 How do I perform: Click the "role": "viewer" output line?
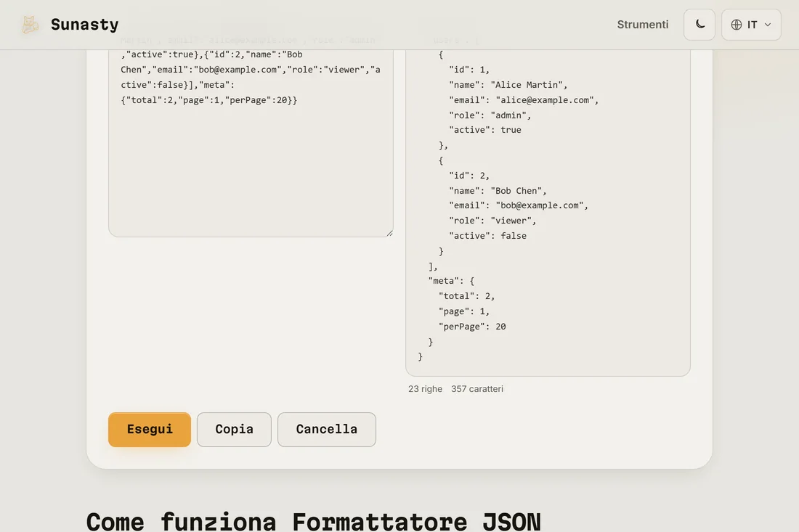[492, 221]
